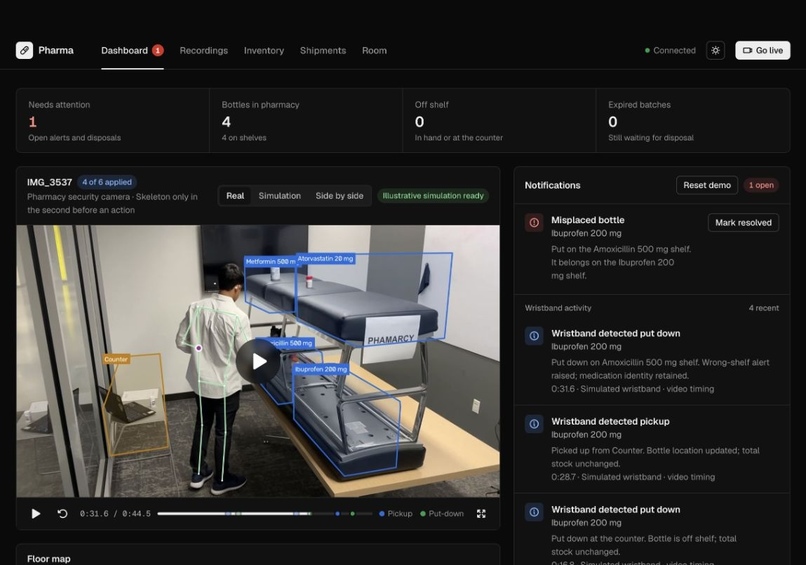Click the Misplaced bottle notification title
Image resolution: width=806 pixels, height=565 pixels.
tap(588, 220)
